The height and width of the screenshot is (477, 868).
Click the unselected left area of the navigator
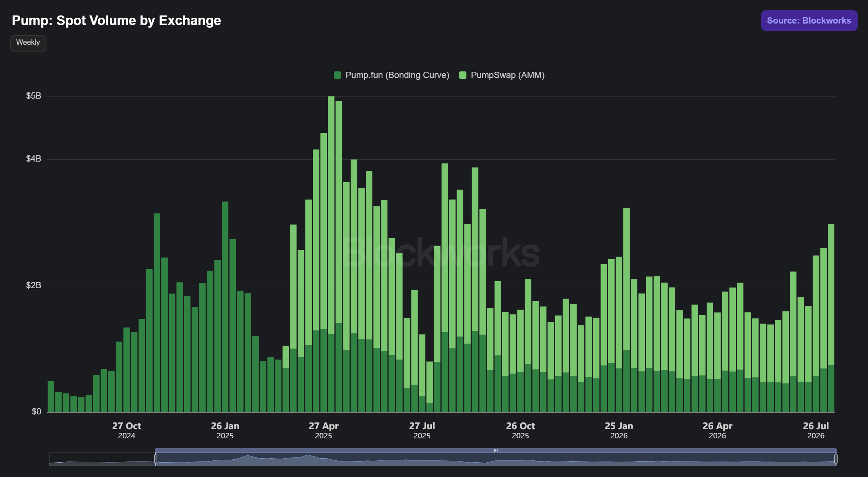coord(102,459)
